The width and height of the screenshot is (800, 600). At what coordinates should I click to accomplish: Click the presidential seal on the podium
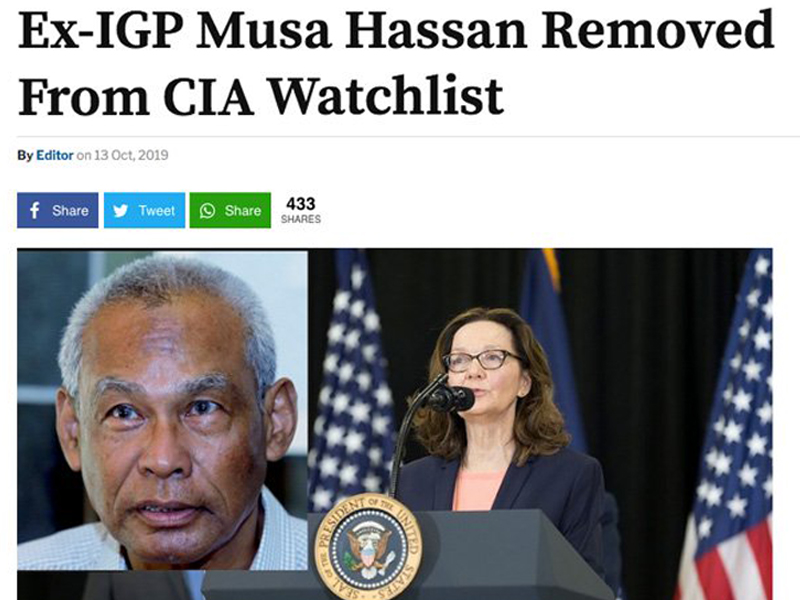[x=368, y=547]
